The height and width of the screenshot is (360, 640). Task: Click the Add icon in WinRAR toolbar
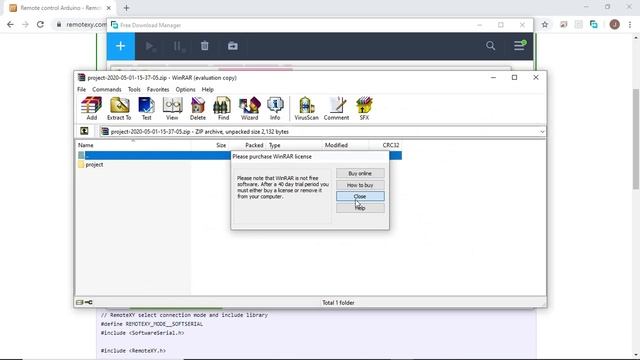tap(91, 108)
